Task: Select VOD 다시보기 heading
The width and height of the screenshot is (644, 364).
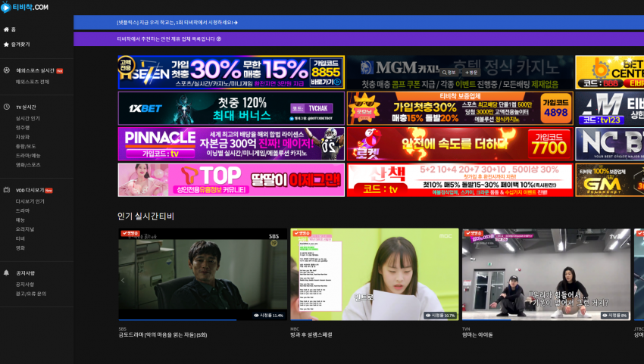Action: (x=30, y=191)
